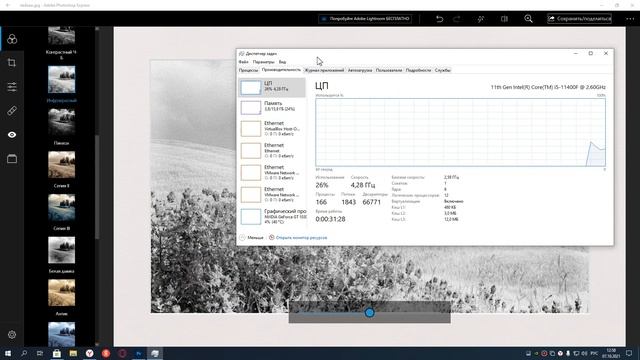Select the first VMware Network Ethernet item
This screenshot has width=640, height=360.
tap(272, 173)
